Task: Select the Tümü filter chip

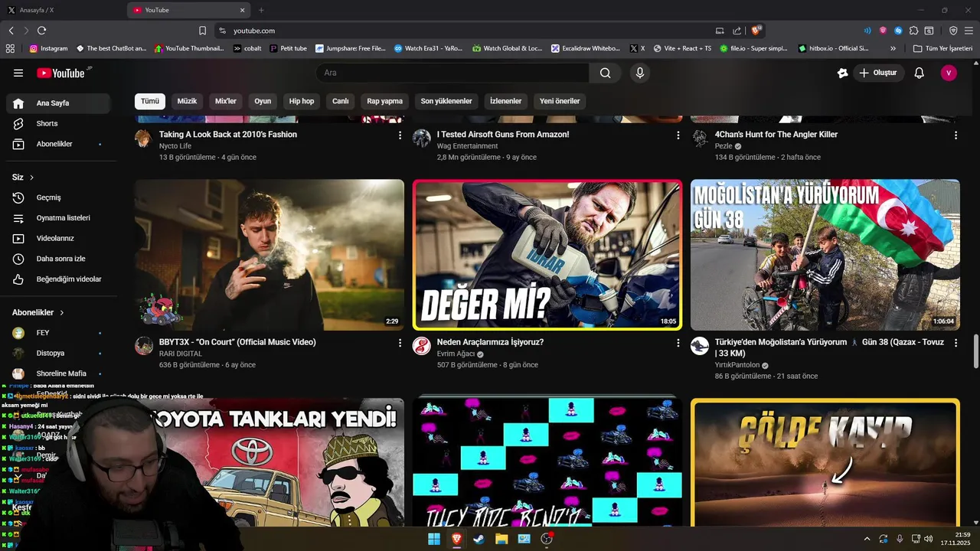Action: (150, 101)
